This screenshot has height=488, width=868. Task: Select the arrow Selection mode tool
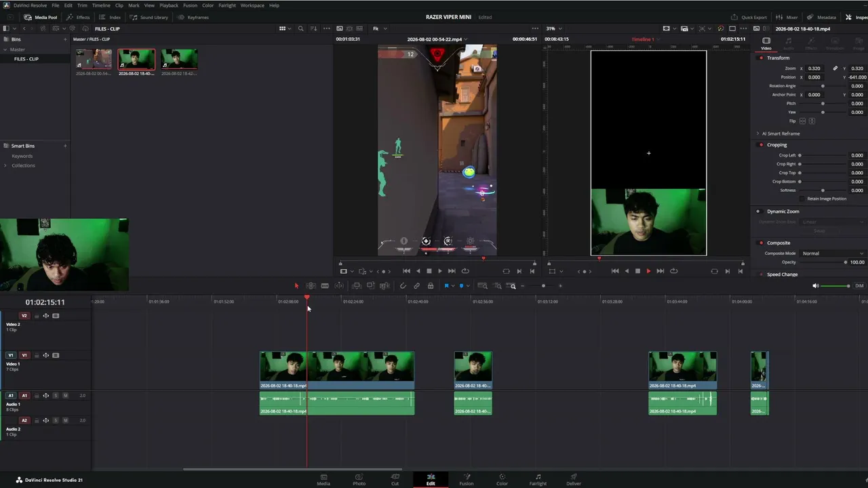click(296, 286)
